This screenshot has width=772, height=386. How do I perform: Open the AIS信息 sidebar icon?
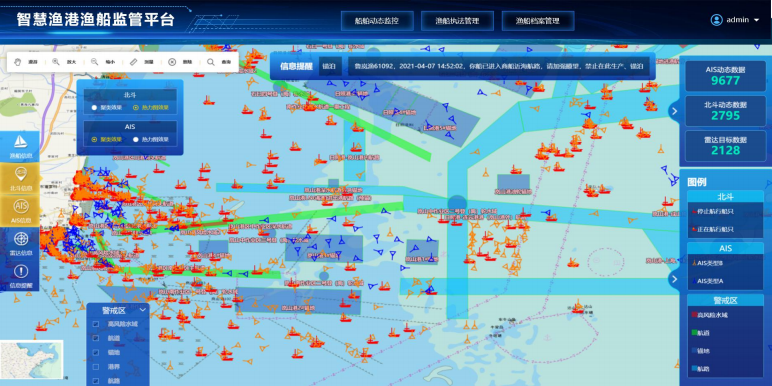click(21, 210)
